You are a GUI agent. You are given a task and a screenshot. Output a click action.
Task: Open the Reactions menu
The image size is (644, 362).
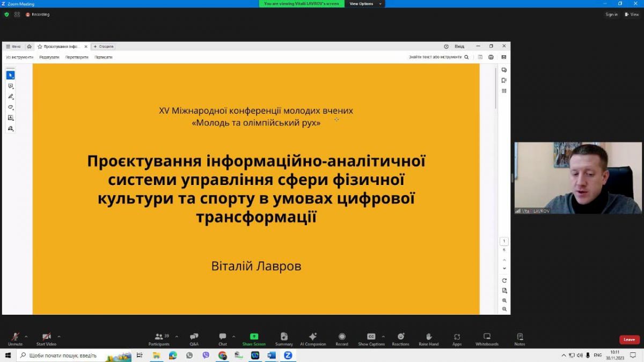point(400,339)
